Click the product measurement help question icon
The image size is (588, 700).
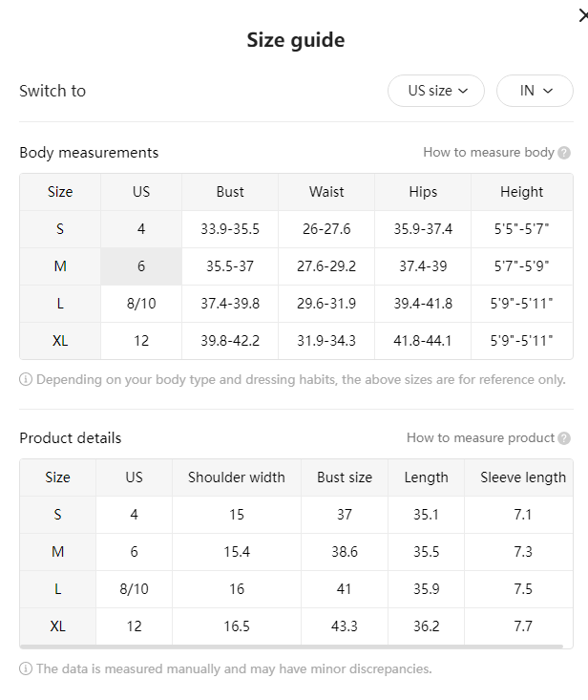[564, 438]
